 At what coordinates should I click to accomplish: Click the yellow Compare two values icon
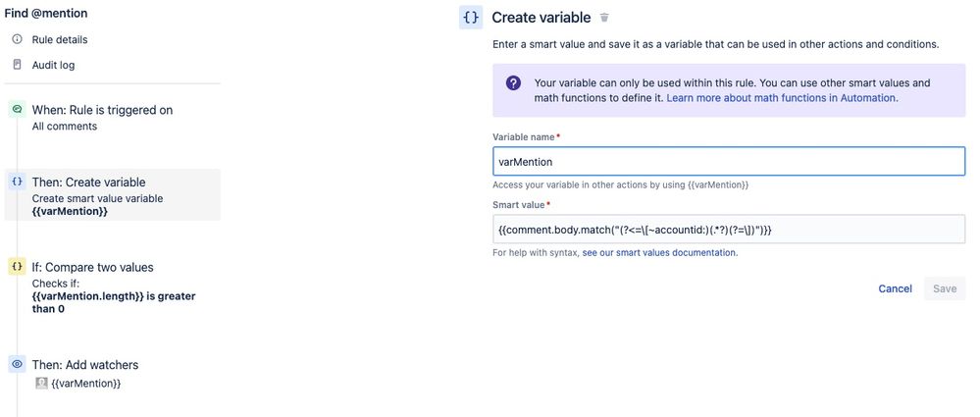(18, 267)
